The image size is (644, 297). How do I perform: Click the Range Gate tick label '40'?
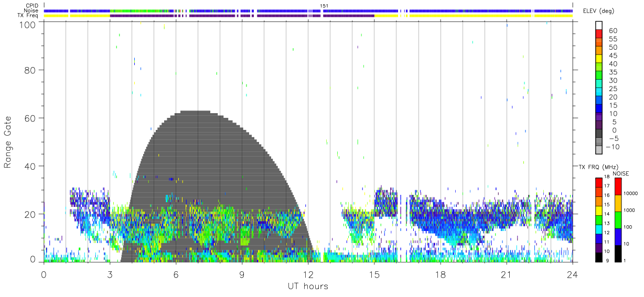[30, 166]
